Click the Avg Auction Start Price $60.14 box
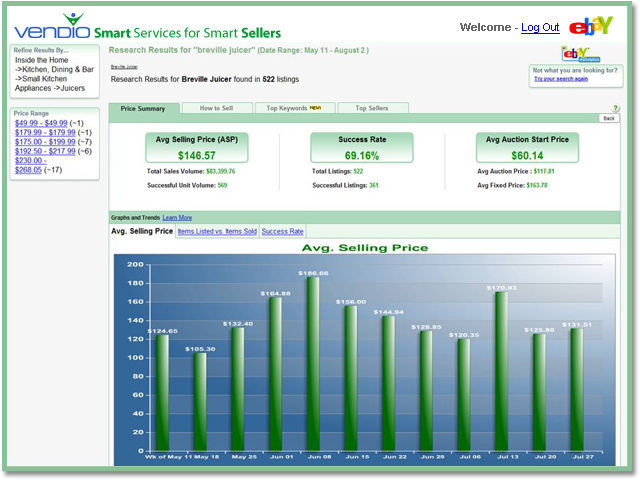 tap(527, 148)
